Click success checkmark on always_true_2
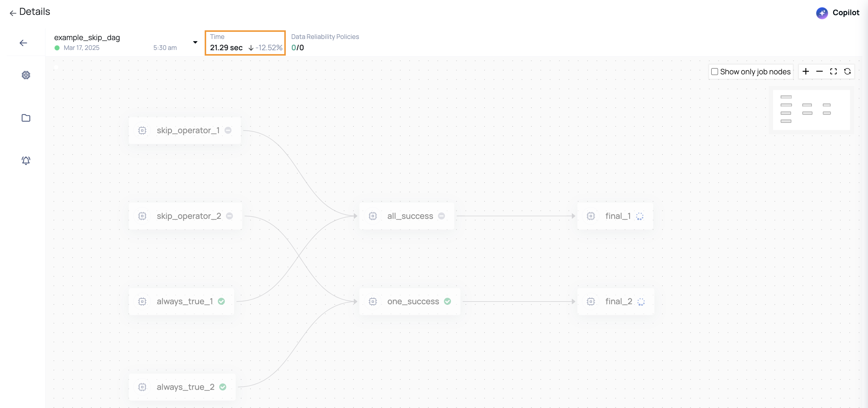The width and height of the screenshot is (868, 408). [x=223, y=387]
